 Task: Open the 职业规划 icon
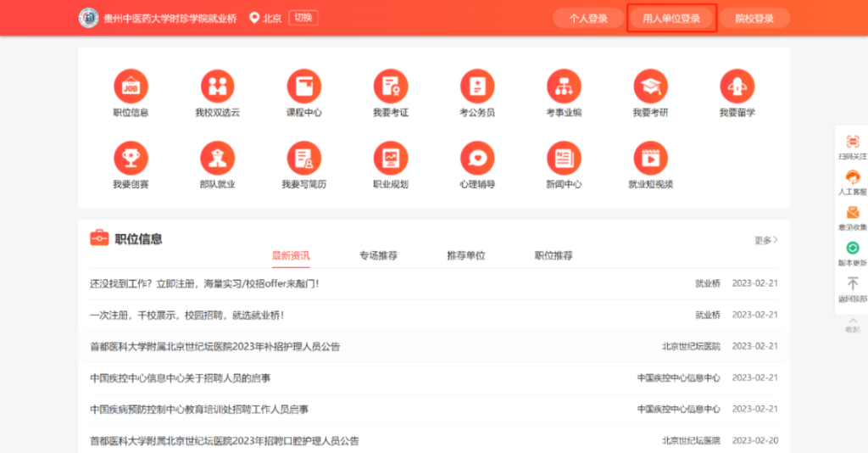click(391, 158)
